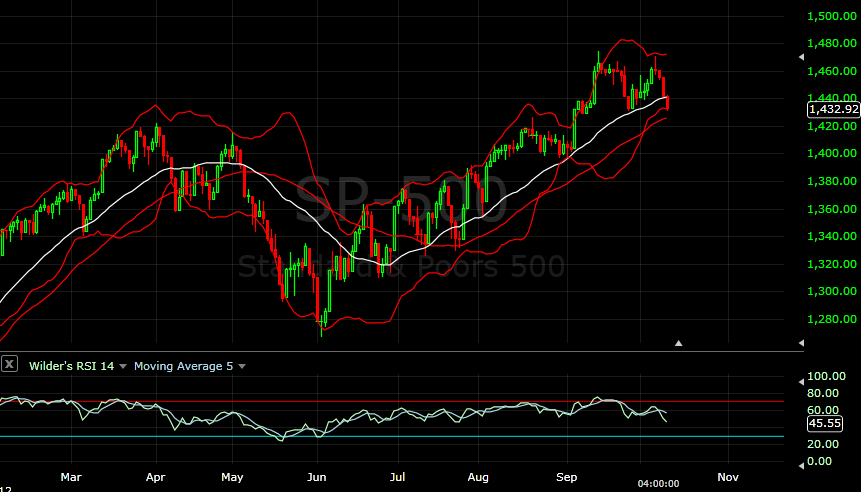Click the left-pointing marker beside 0.00 on the RSI axis
Image resolution: width=861 pixels, height=492 pixels.
[x=801, y=466]
